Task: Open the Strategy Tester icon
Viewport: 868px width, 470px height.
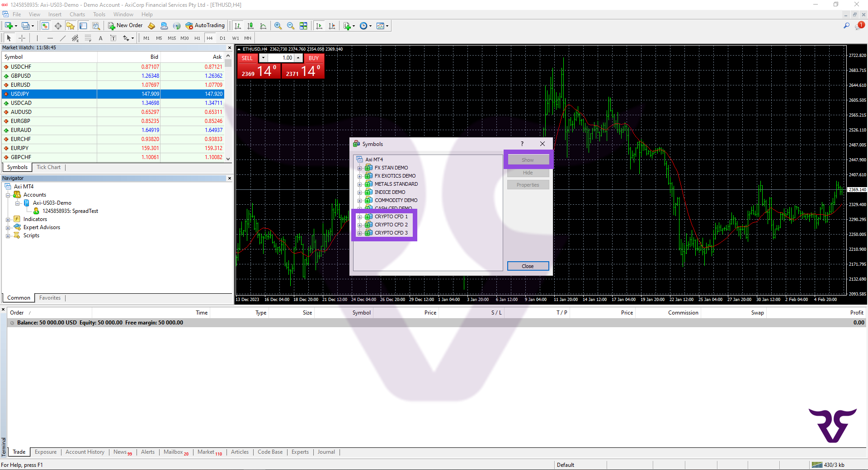Action: [96, 26]
